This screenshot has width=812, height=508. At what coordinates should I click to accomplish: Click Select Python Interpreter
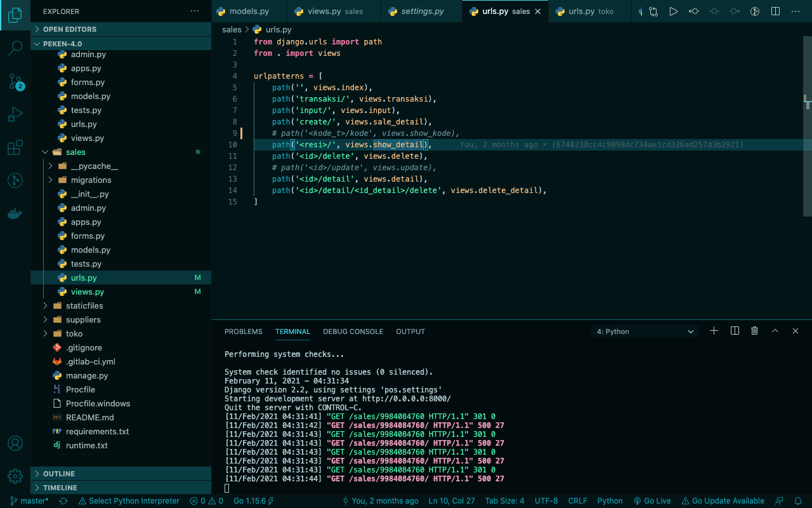(129, 500)
